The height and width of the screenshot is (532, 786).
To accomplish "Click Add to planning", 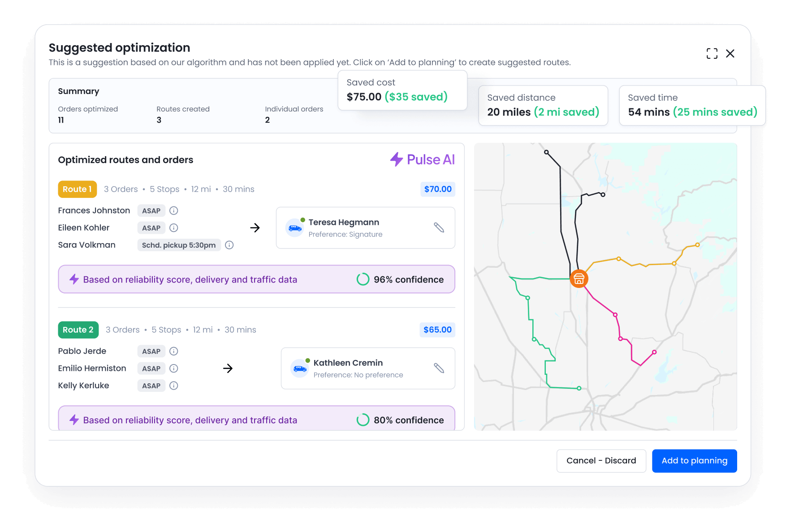I will [x=694, y=460].
